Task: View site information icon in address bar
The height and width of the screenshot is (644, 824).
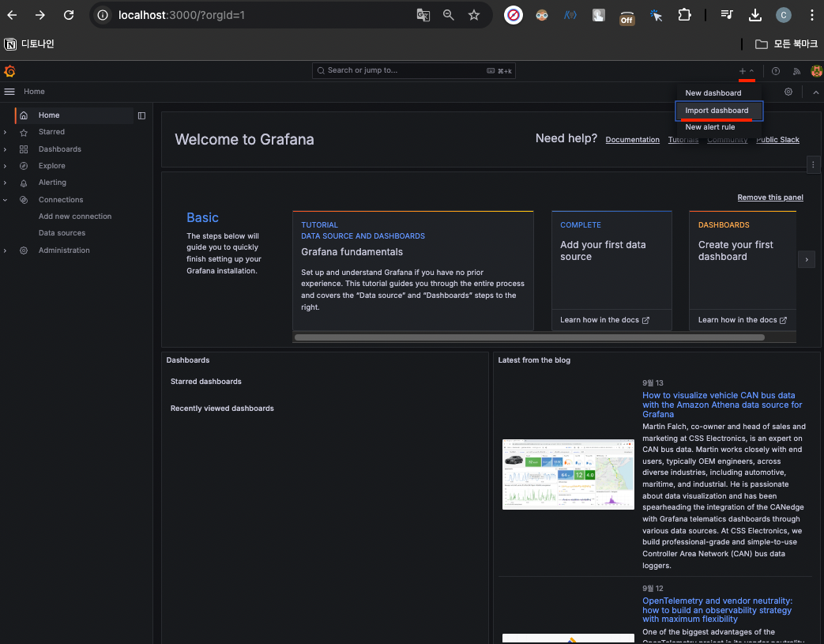Action: pos(103,15)
